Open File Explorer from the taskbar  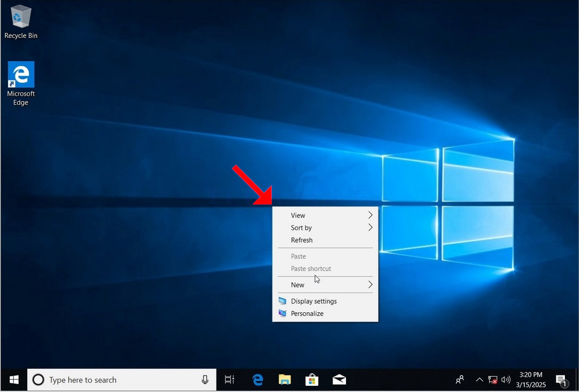pyautogui.click(x=285, y=380)
